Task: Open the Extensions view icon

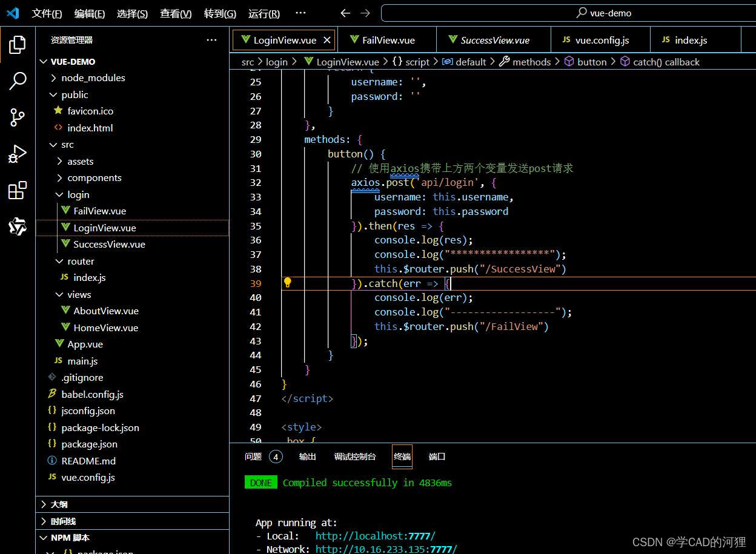Action: click(x=18, y=190)
